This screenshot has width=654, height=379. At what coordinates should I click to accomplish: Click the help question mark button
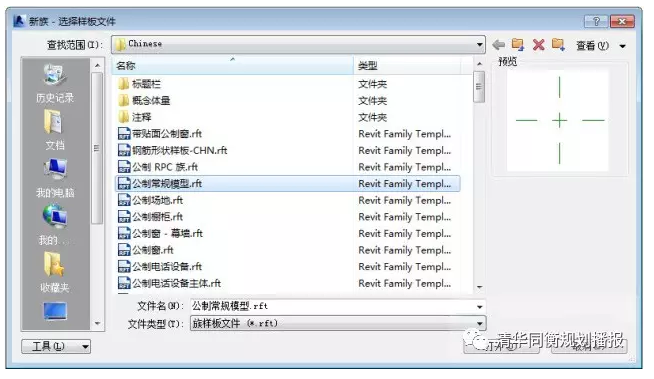tap(596, 21)
